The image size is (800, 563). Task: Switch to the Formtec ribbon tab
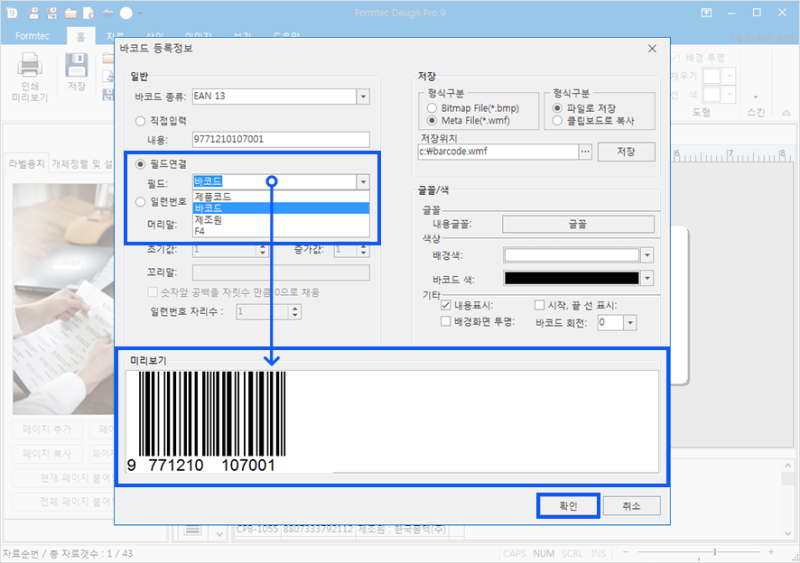(x=32, y=36)
